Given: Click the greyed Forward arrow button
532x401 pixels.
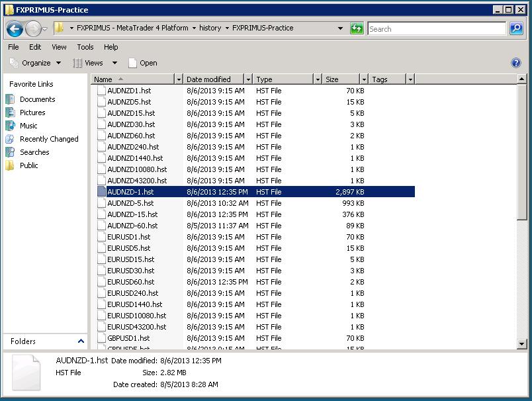Looking at the screenshot, I should click(33, 29).
